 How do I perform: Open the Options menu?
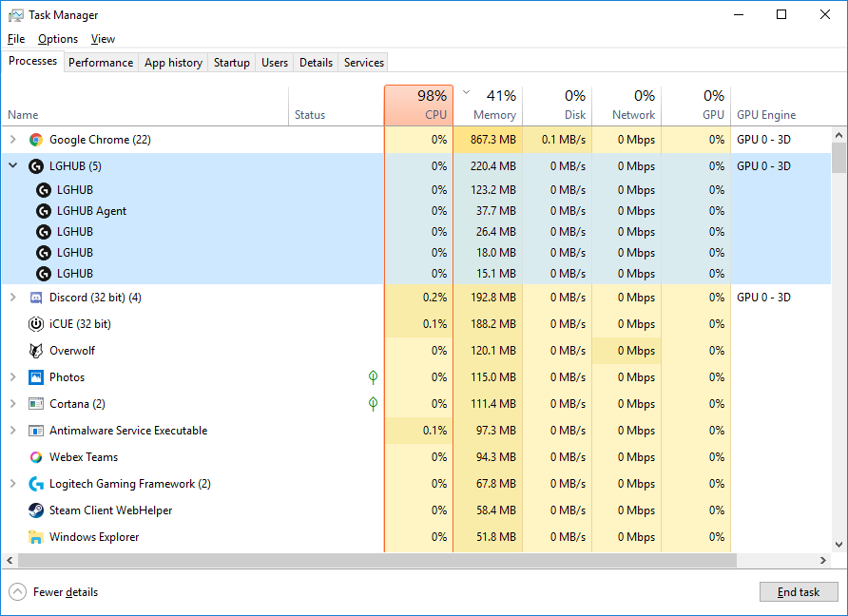(58, 39)
